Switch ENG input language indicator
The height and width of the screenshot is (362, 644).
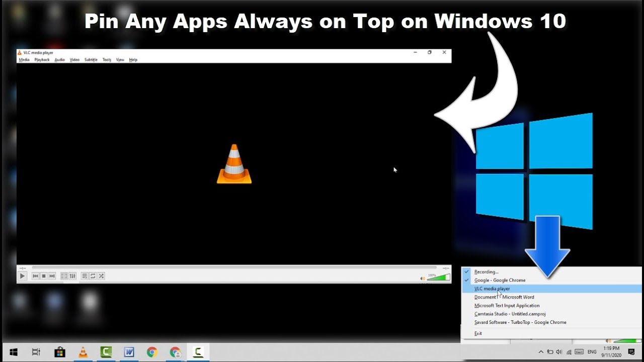tap(592, 352)
